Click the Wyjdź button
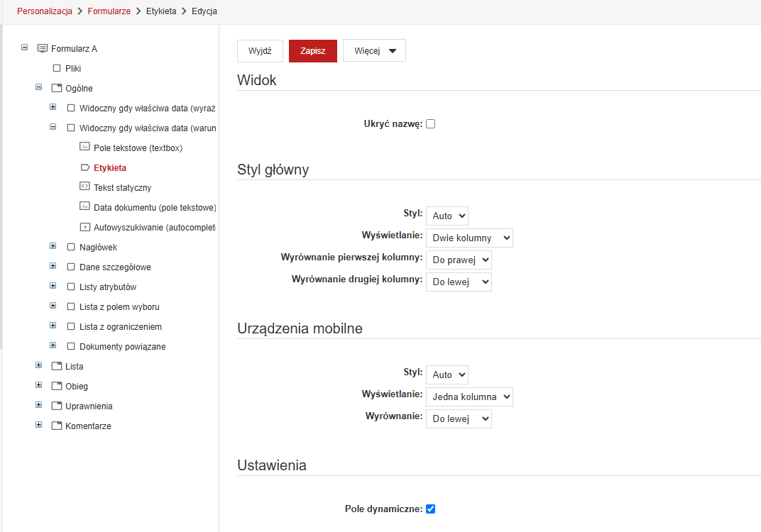 (260, 51)
